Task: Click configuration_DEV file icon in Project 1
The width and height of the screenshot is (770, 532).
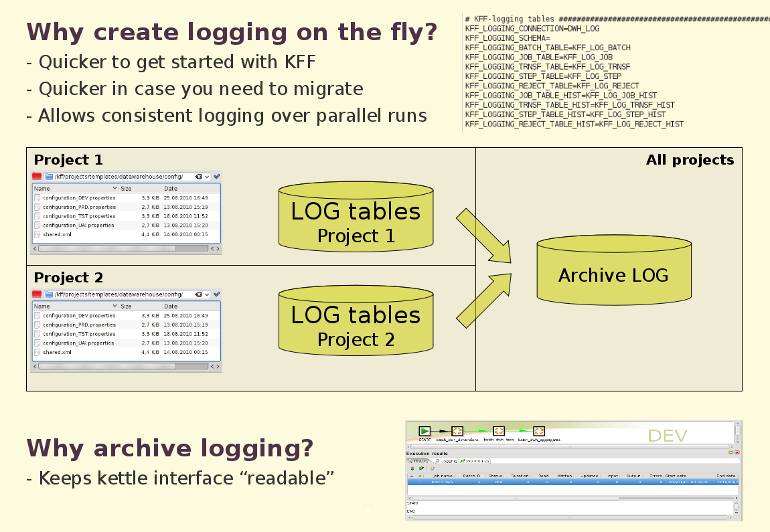Action: click(37, 198)
